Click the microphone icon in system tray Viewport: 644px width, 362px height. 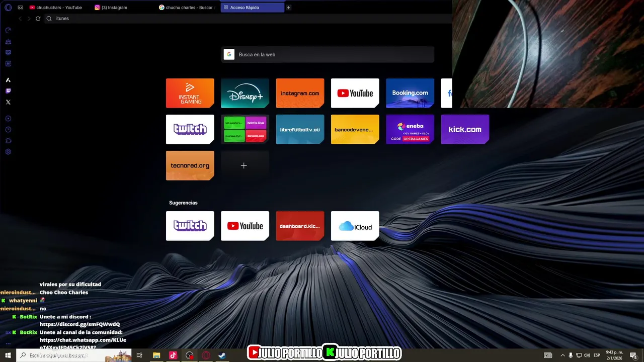pos(571,355)
